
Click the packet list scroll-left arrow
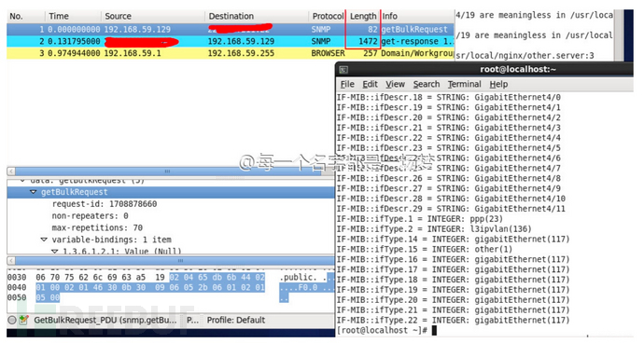(x=11, y=171)
